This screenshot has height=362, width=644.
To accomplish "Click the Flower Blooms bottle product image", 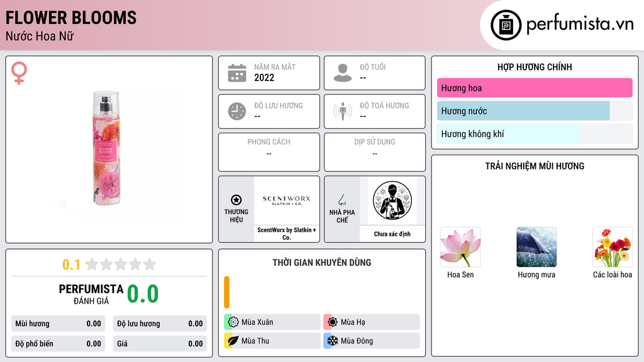I will 106,148.
